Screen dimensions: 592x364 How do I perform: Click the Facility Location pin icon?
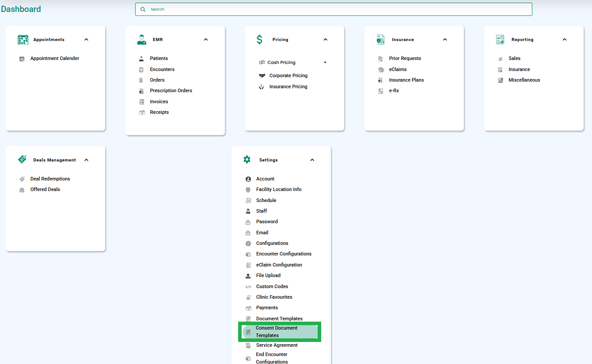pos(248,190)
